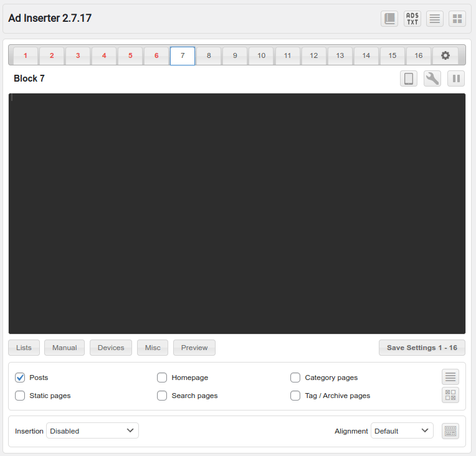Switch to block tab 1

26,56
